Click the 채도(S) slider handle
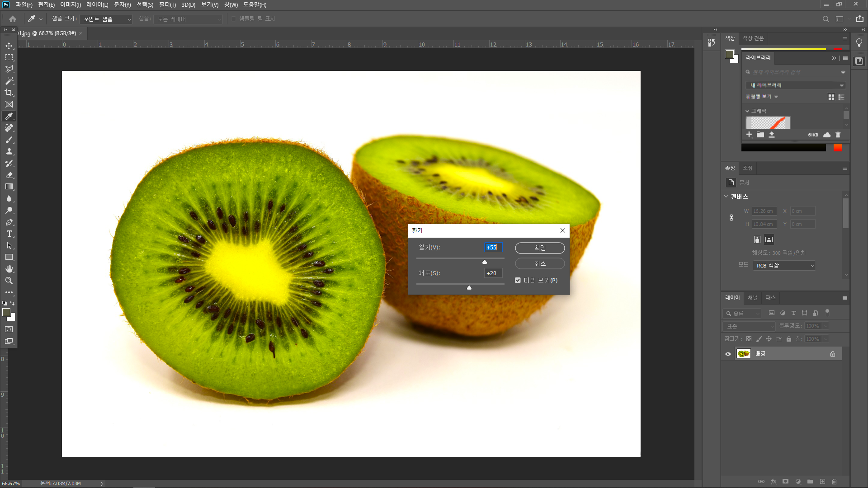The width and height of the screenshot is (868, 488). (469, 287)
